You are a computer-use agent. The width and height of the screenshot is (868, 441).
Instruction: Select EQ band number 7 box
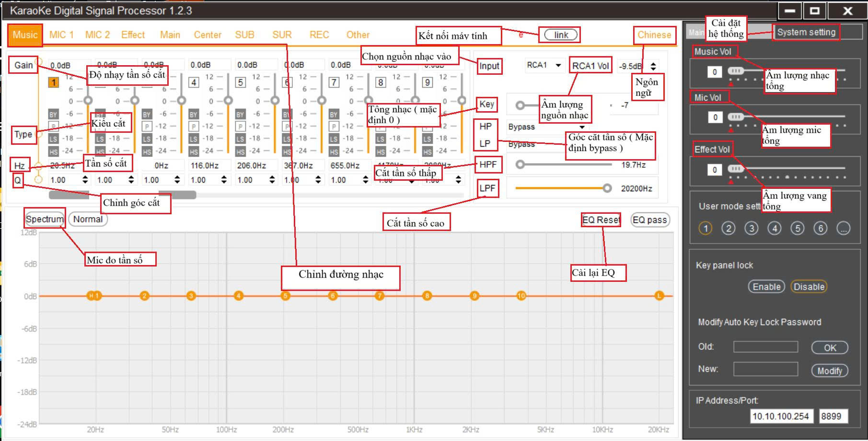[334, 82]
